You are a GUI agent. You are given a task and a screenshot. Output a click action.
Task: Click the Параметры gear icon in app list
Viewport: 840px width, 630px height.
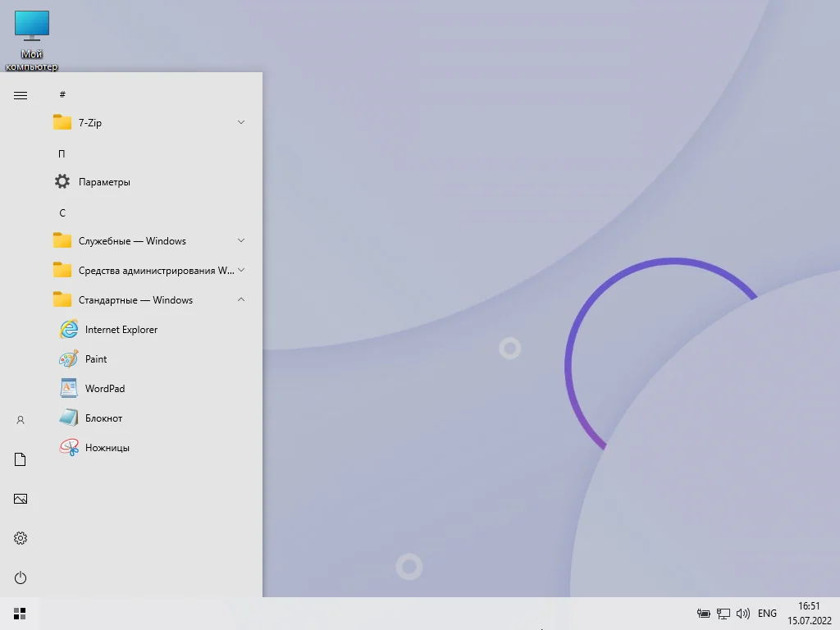coord(62,181)
